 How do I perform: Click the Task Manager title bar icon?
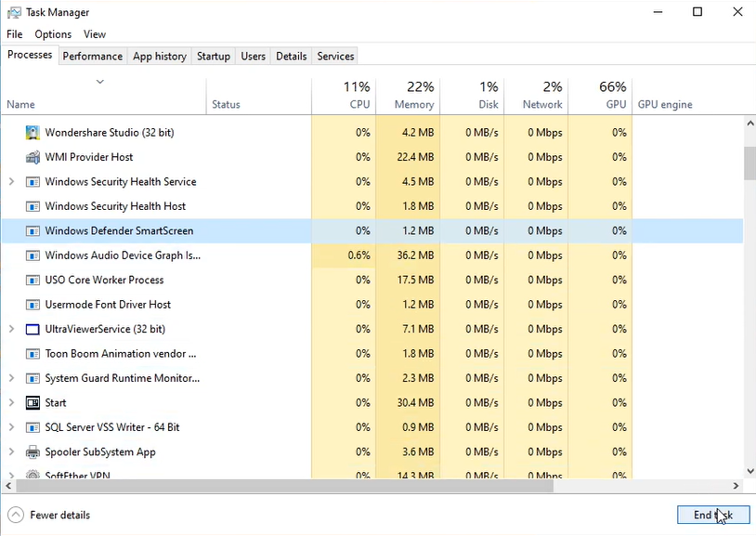[x=14, y=13]
